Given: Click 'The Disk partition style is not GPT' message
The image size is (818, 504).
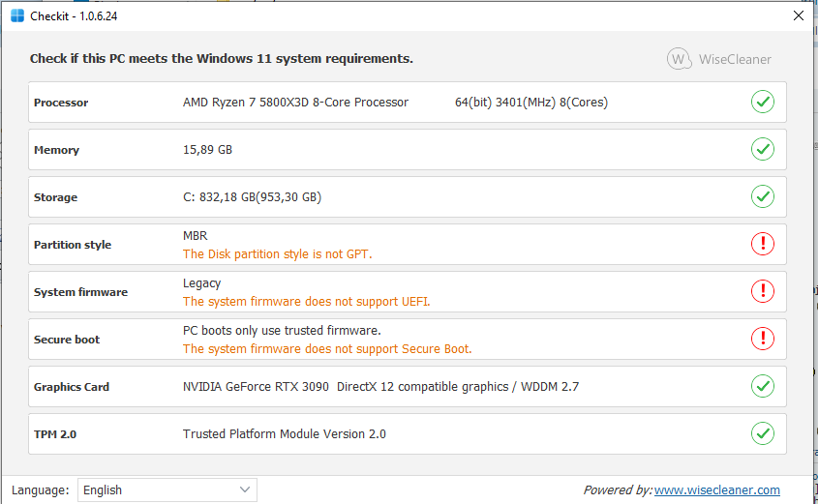Looking at the screenshot, I should point(277,254).
